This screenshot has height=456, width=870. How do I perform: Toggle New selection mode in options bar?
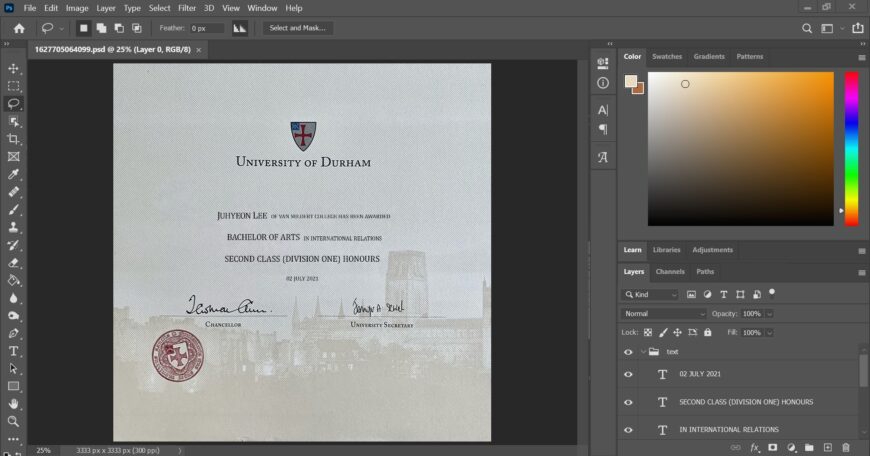tap(83, 28)
